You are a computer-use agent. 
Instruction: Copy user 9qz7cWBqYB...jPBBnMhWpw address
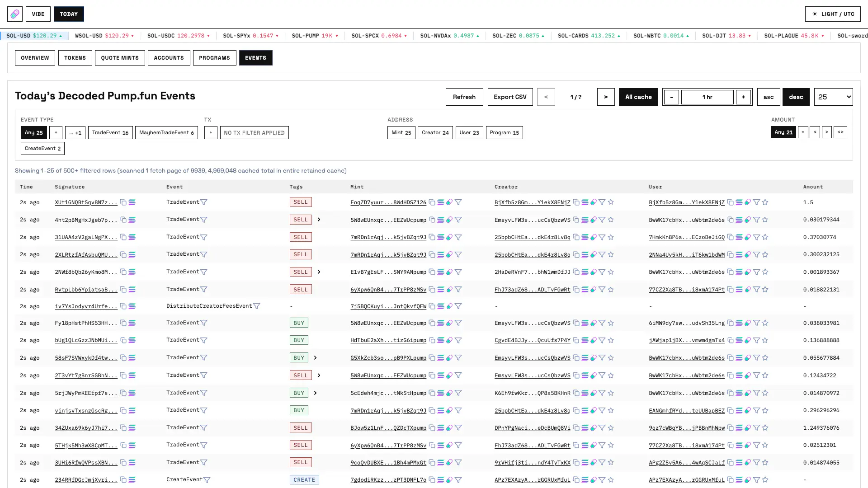730,428
